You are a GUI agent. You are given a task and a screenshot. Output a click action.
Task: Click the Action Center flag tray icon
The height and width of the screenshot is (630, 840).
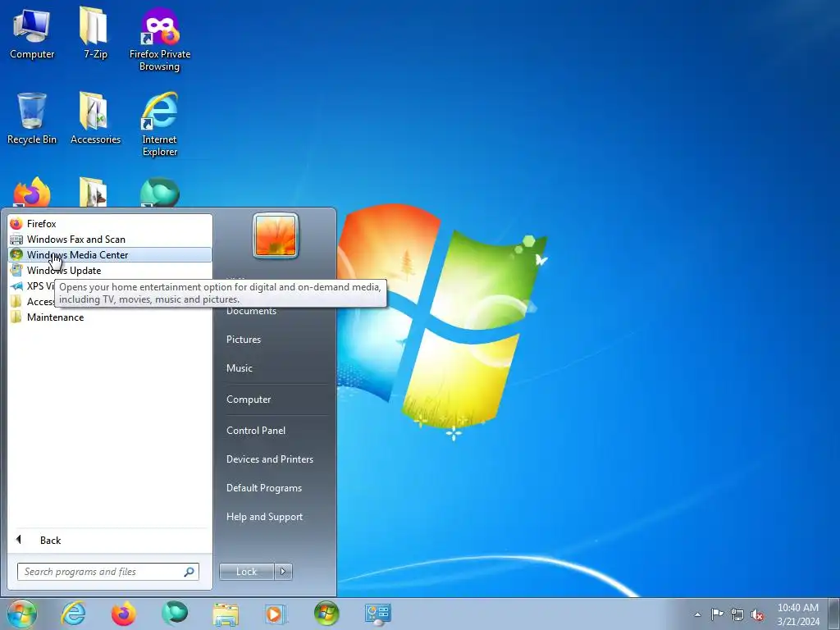tap(717, 614)
